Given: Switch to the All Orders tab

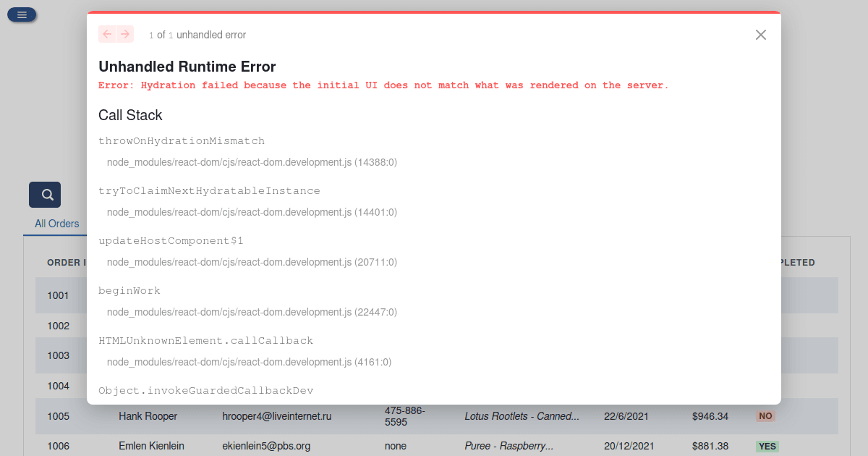Looking at the screenshot, I should click(56, 224).
